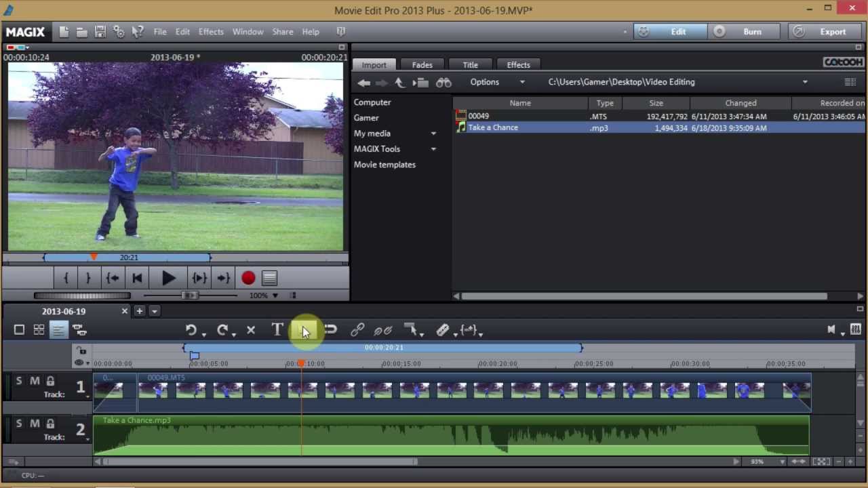Open the Title editor T icon
Viewport: 868px width, 488px height.
coord(277,330)
